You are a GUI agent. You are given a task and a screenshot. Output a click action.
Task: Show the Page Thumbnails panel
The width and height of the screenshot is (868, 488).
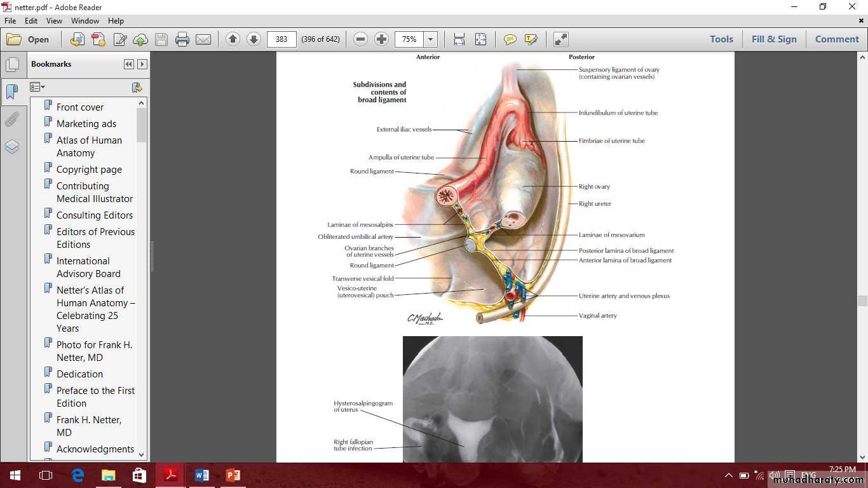12,64
